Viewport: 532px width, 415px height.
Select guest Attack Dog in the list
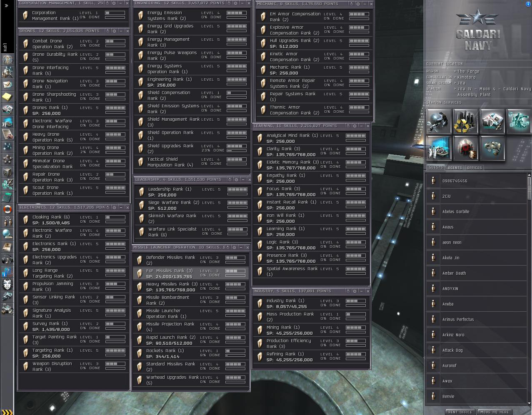point(477,350)
